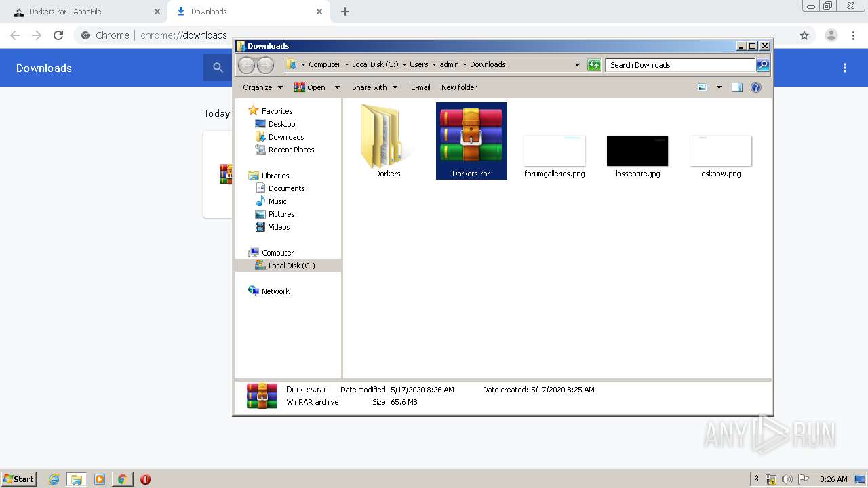868x488 pixels.
Task: Select Desktop under Favorites
Action: (275, 124)
